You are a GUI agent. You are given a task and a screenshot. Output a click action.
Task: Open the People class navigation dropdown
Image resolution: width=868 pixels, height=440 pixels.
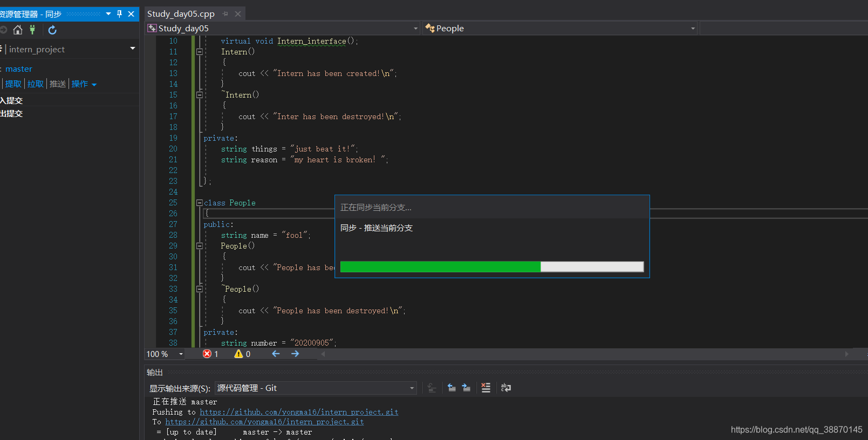(693, 28)
